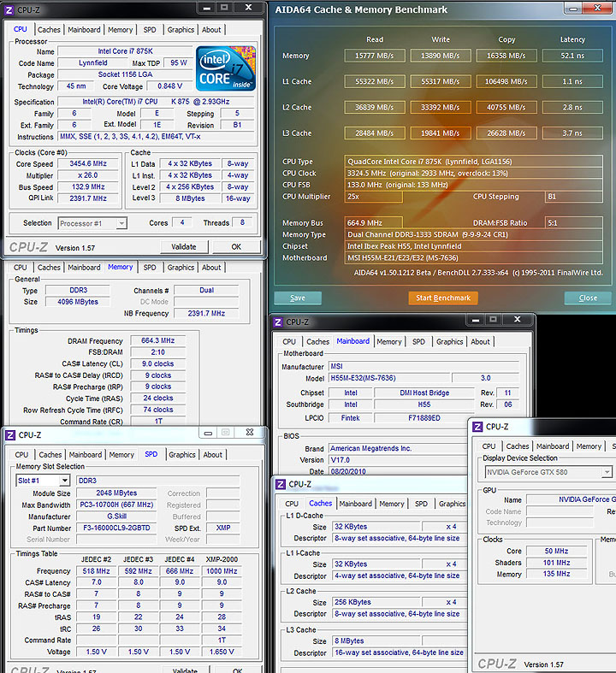Click the CPU-Z icon of the Caches window
Image resolution: width=616 pixels, height=673 pixels.
point(281,485)
